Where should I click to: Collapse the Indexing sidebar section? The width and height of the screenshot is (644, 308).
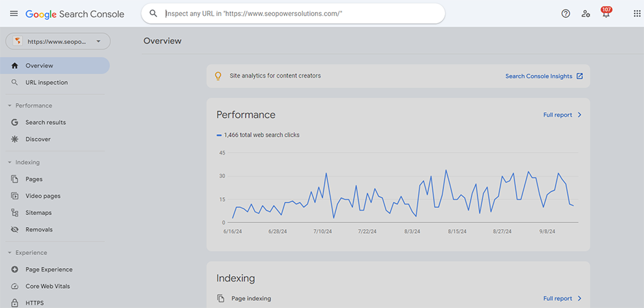tap(9, 162)
